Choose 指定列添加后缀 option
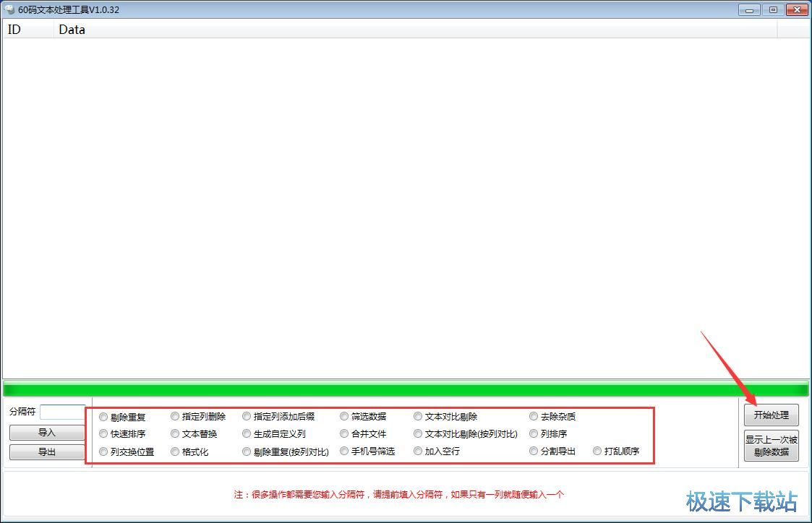This screenshot has width=812, height=523. coord(247,417)
